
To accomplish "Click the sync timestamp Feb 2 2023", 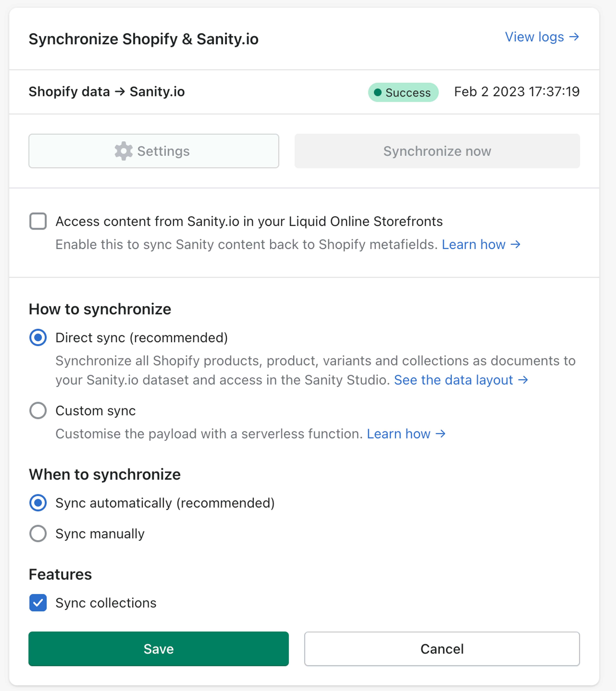I will click(x=517, y=92).
